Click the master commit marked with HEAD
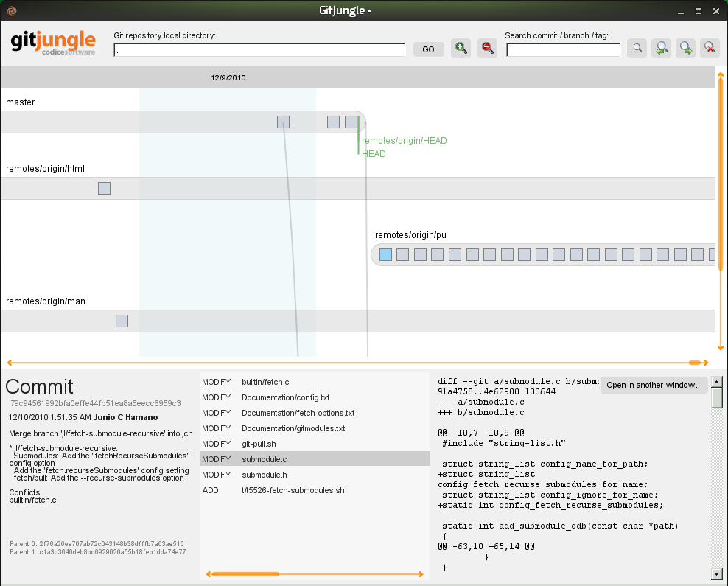The height and width of the screenshot is (586, 728). click(x=351, y=122)
